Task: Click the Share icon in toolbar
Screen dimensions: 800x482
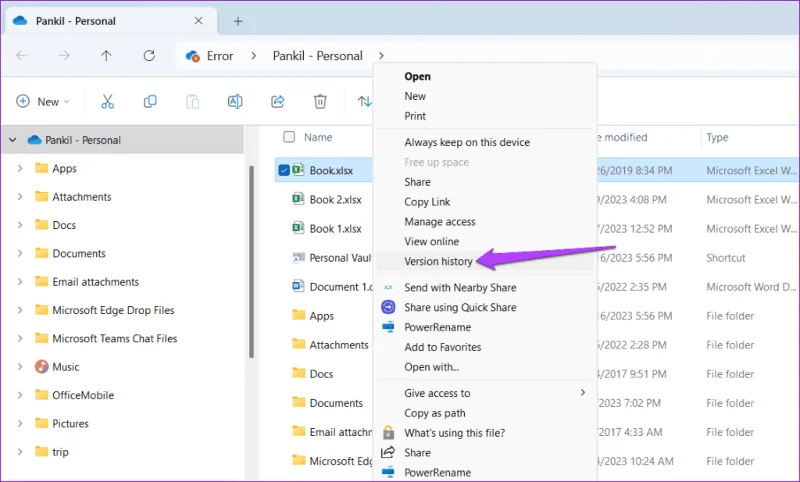Action: [x=278, y=102]
